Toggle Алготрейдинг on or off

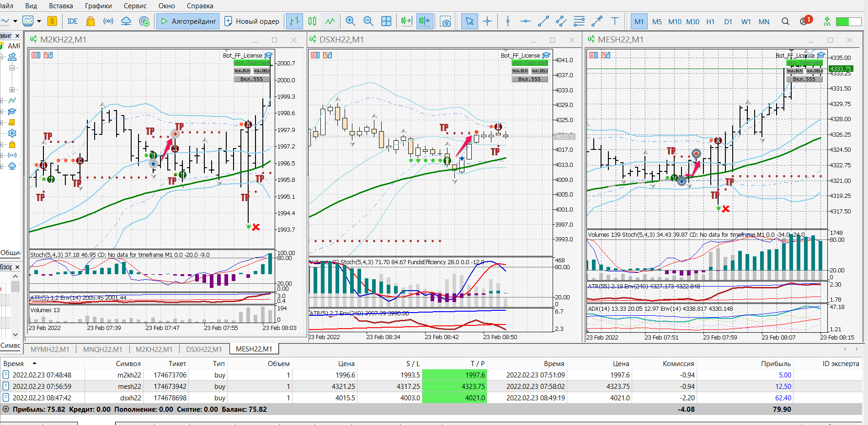(188, 21)
